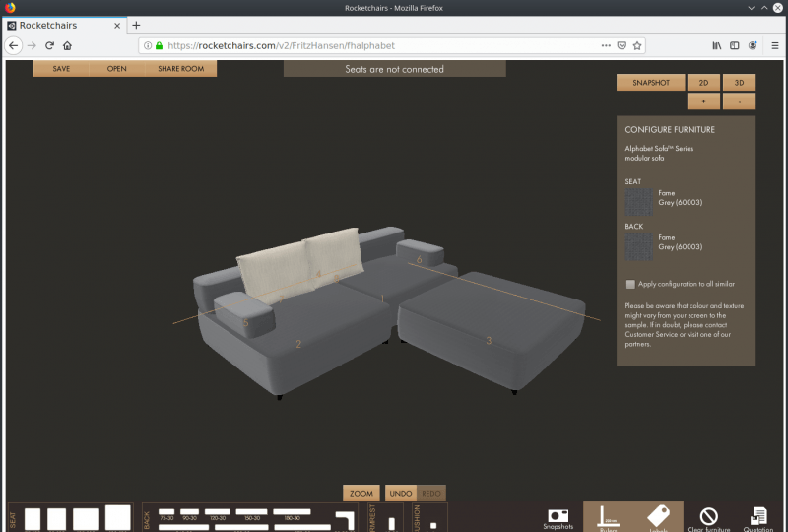Screen dimensions: 788x532
Task: Open the Firefox library
Action: 717,45
